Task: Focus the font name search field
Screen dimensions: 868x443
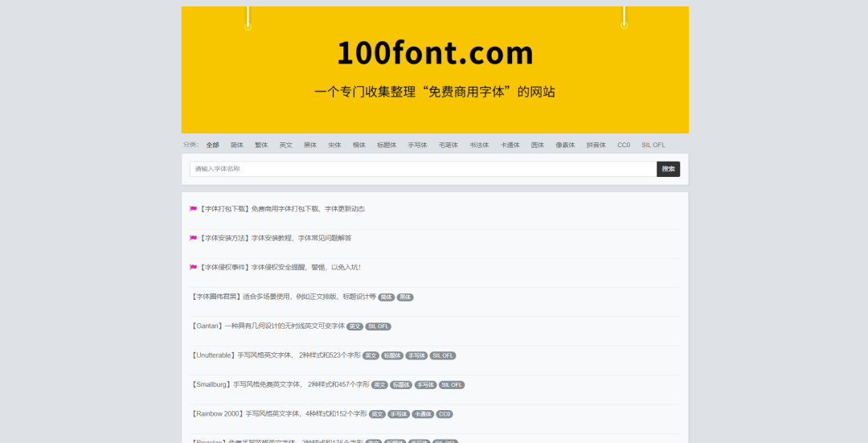Action: (x=423, y=169)
